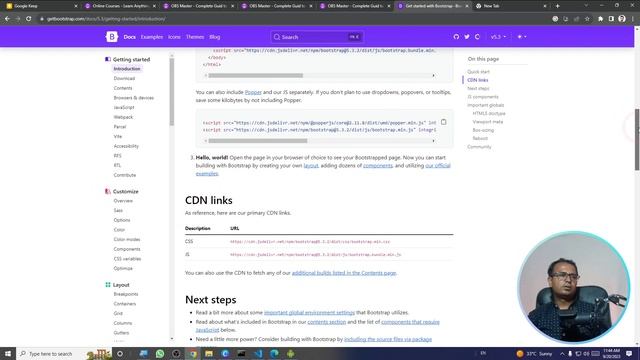Switch to the New Tab tab
640x360 pixels.
point(510,6)
